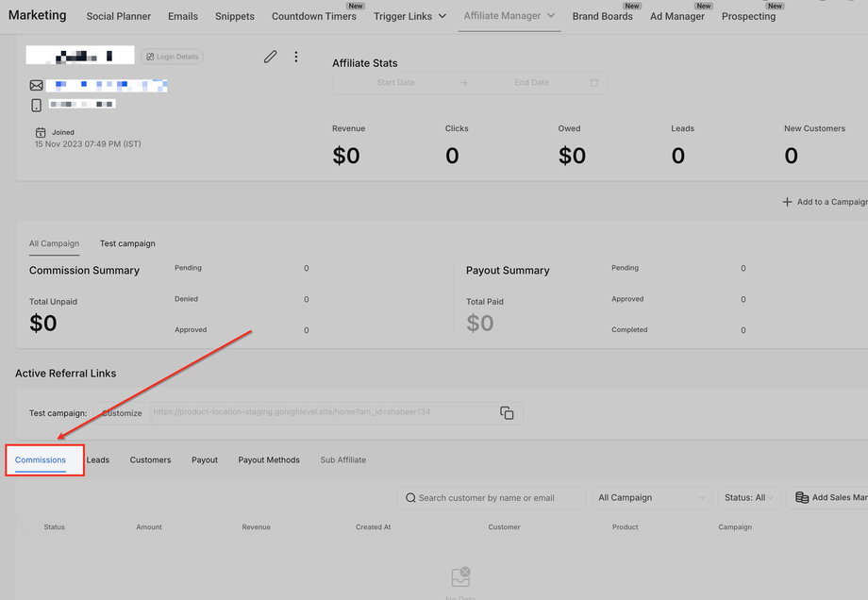Open the Status: All dropdown

(751, 498)
